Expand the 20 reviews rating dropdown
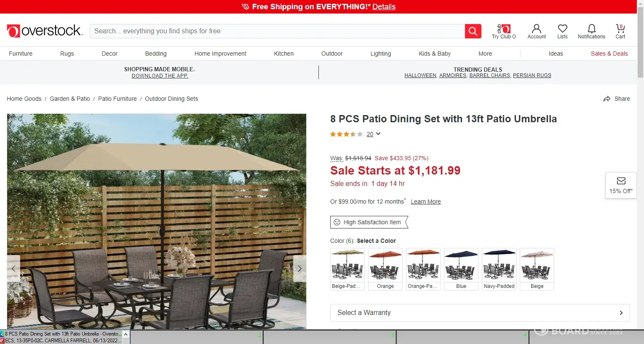644x344 pixels. tap(374, 134)
